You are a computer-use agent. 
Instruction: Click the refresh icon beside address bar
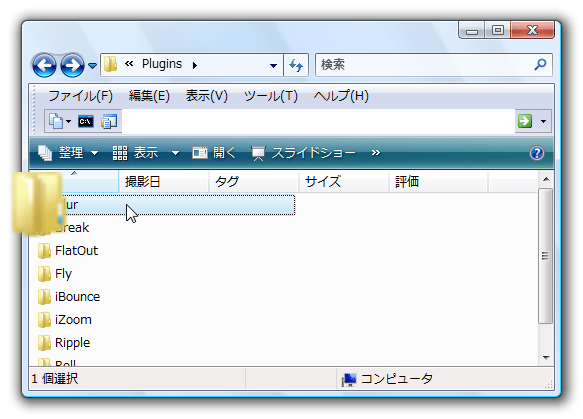click(296, 65)
